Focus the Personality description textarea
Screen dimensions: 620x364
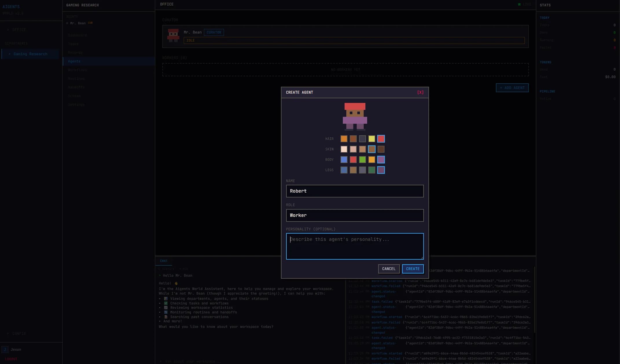coord(355,246)
